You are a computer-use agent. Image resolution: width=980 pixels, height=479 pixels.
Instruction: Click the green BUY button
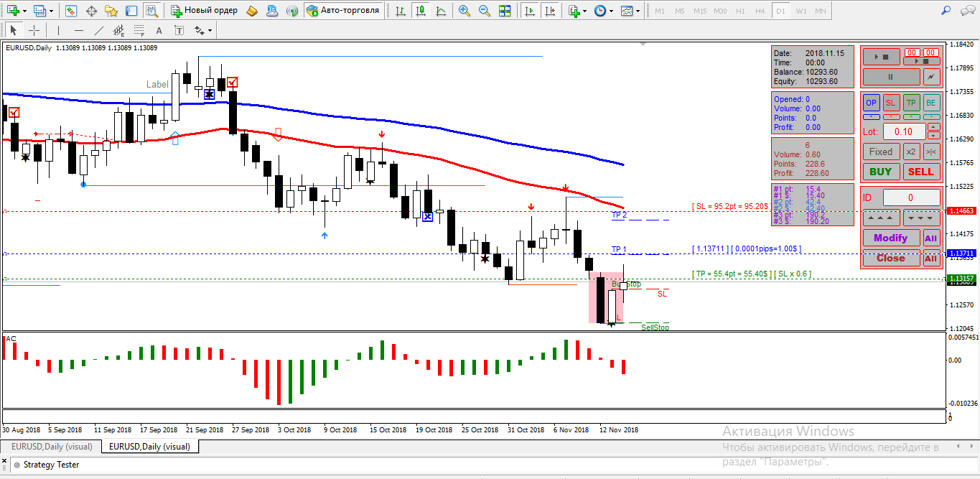pos(881,172)
